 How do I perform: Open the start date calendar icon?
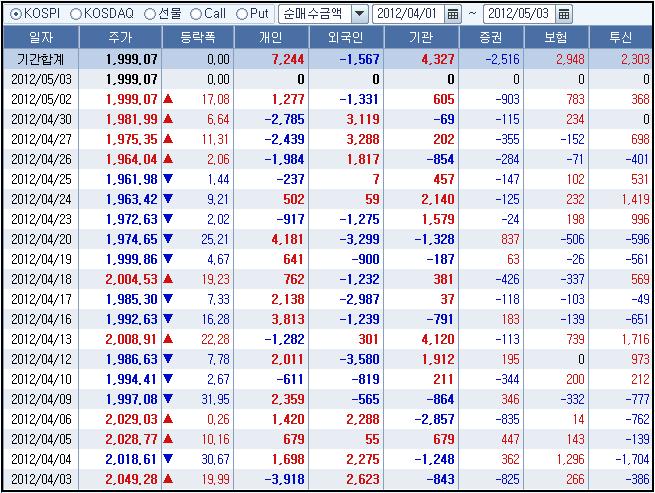click(453, 14)
